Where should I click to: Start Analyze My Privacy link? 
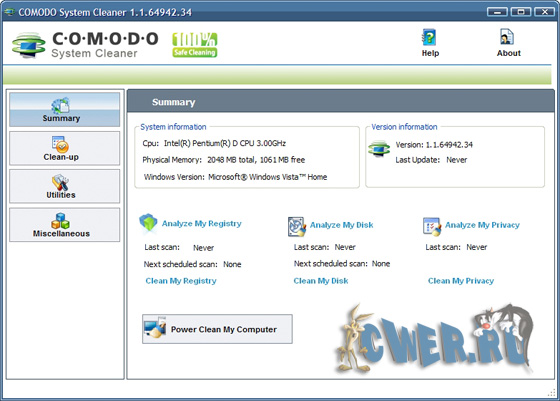[482, 225]
